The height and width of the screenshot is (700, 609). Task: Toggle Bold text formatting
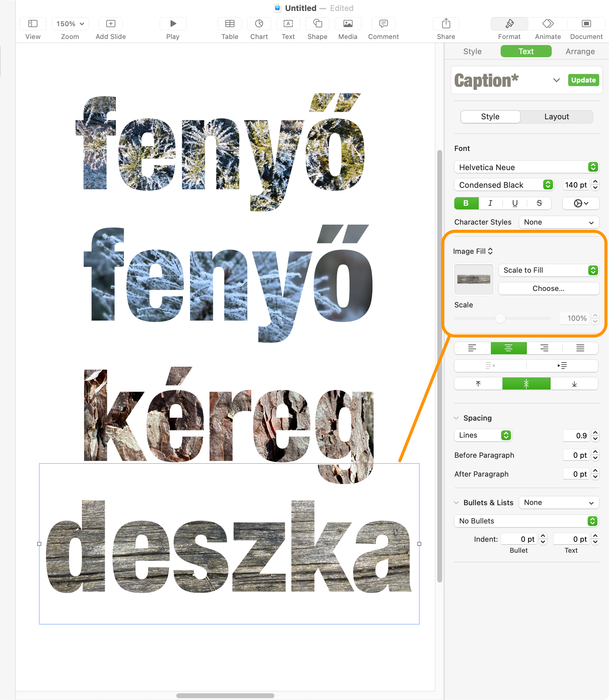[466, 203]
